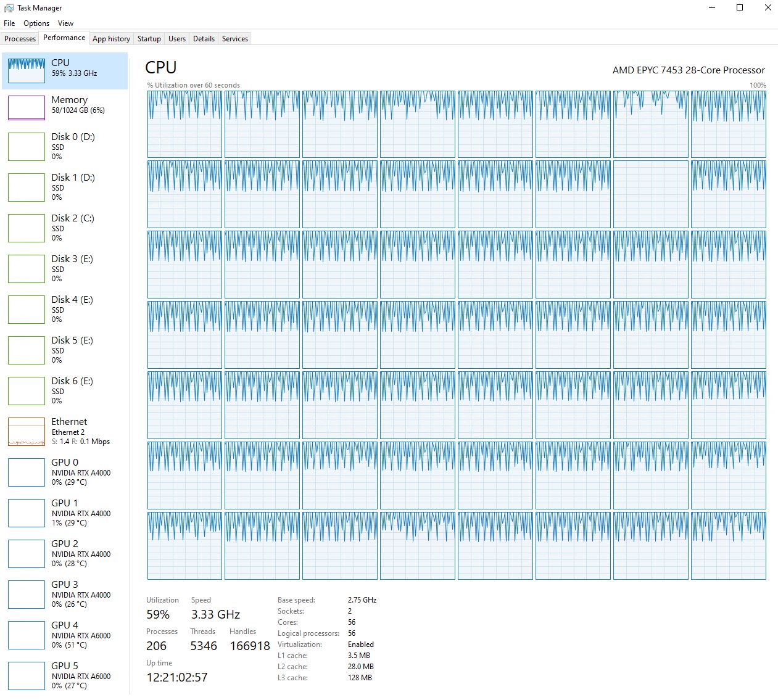Open the App history tab
The width and height of the screenshot is (778, 700).
click(x=111, y=38)
